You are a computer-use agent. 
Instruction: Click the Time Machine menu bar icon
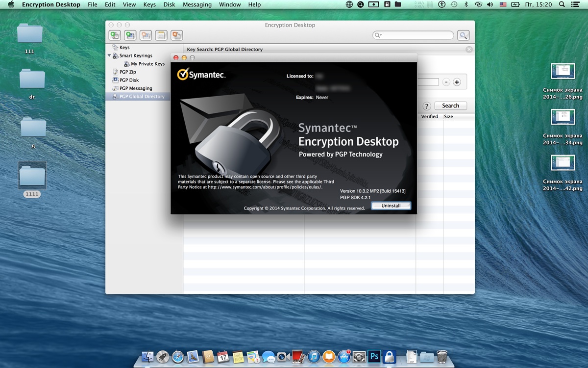[454, 4]
